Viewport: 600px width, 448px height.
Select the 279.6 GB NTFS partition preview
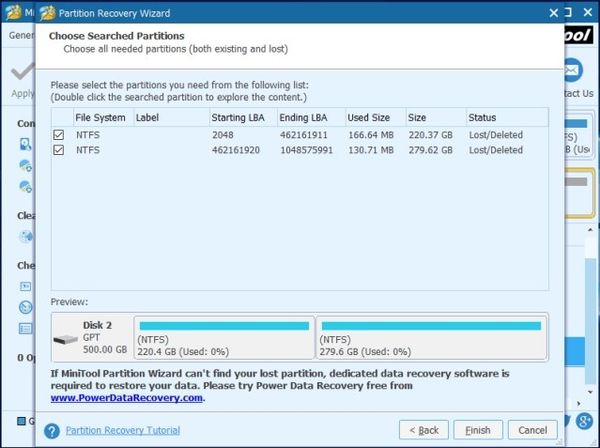[430, 339]
